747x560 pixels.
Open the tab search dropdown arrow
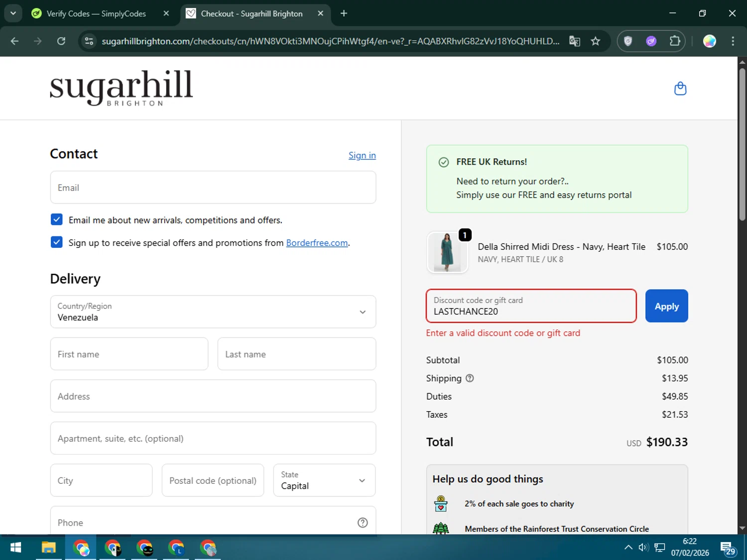pos(13,13)
